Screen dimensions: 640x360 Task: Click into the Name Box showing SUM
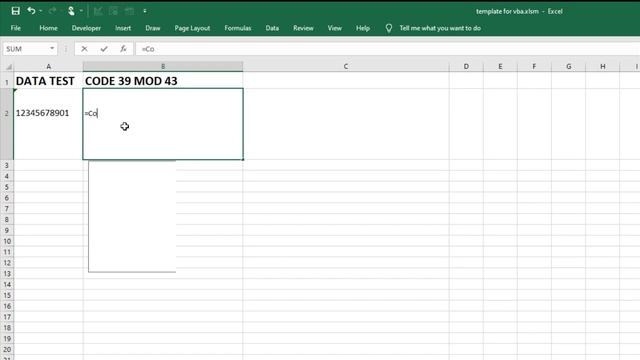point(25,49)
